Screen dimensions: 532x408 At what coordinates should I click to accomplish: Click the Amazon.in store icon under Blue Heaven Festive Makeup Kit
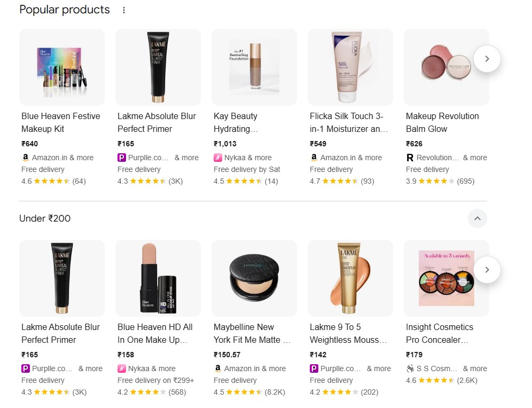pyautogui.click(x=25, y=158)
